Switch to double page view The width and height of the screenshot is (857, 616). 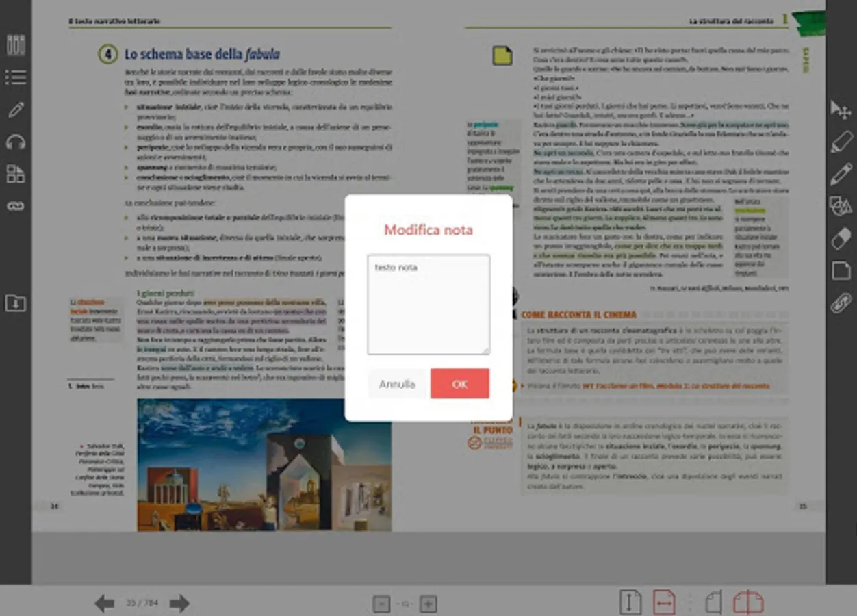[748, 602]
